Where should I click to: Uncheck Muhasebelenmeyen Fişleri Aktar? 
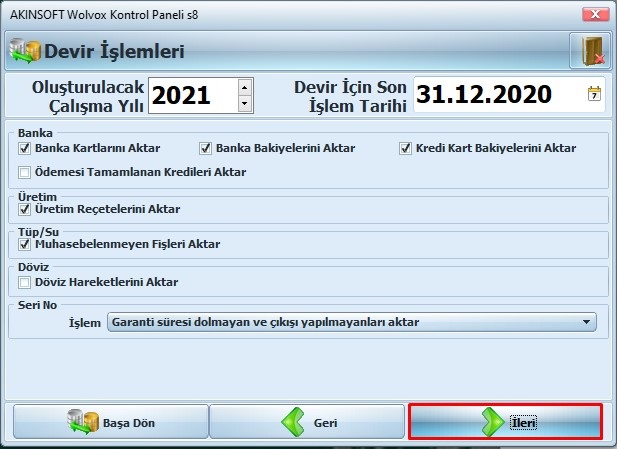[24, 244]
